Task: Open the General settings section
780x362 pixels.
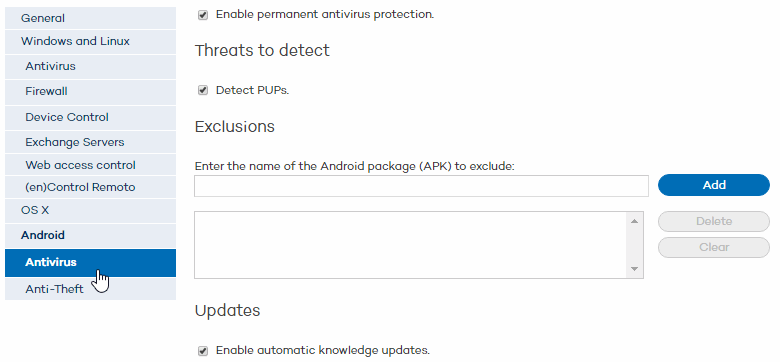Action: (x=91, y=18)
